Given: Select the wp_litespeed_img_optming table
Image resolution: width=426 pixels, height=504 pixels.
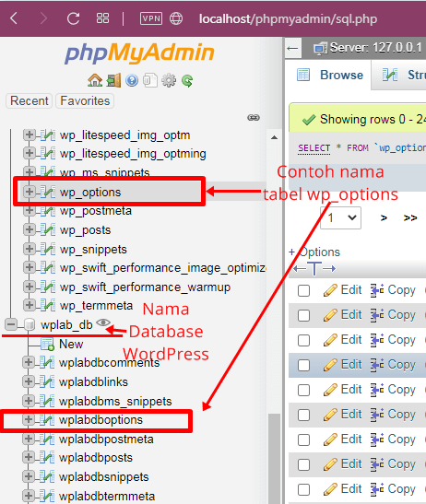Looking at the screenshot, I should coord(133,154).
